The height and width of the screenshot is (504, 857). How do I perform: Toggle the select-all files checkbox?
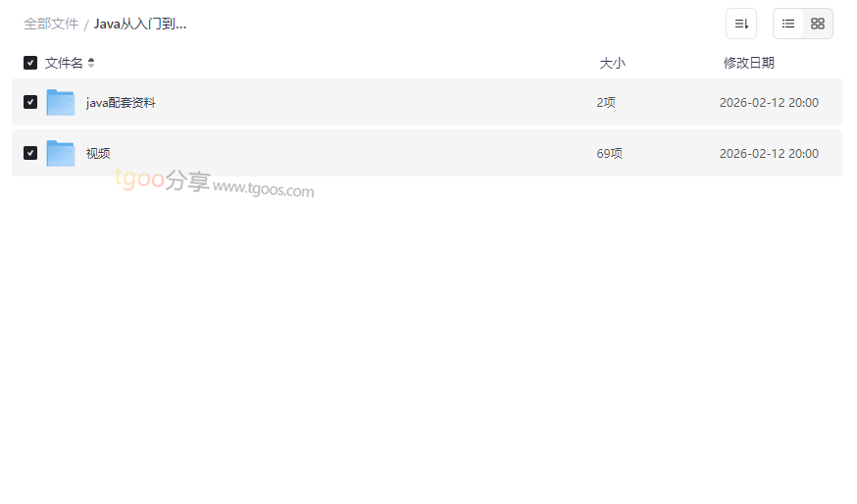[x=30, y=63]
